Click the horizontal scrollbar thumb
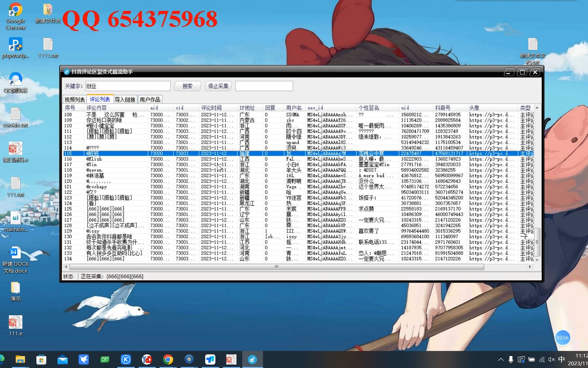 tap(277, 267)
